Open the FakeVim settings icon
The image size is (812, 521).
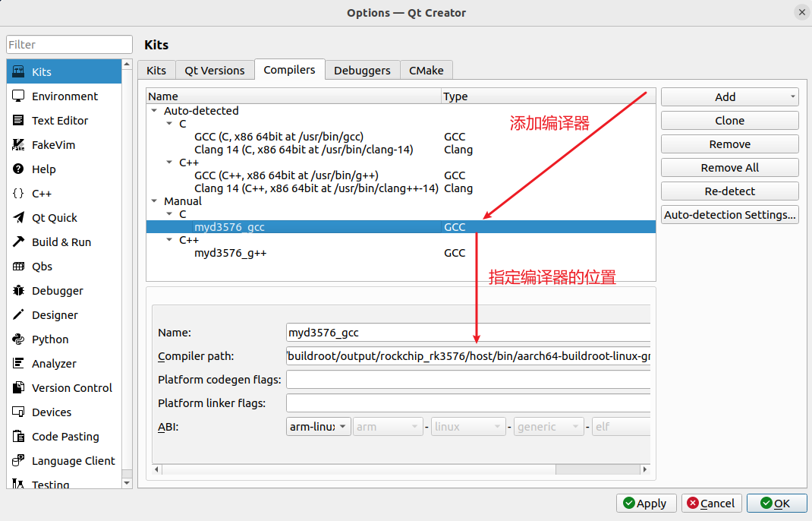point(18,144)
